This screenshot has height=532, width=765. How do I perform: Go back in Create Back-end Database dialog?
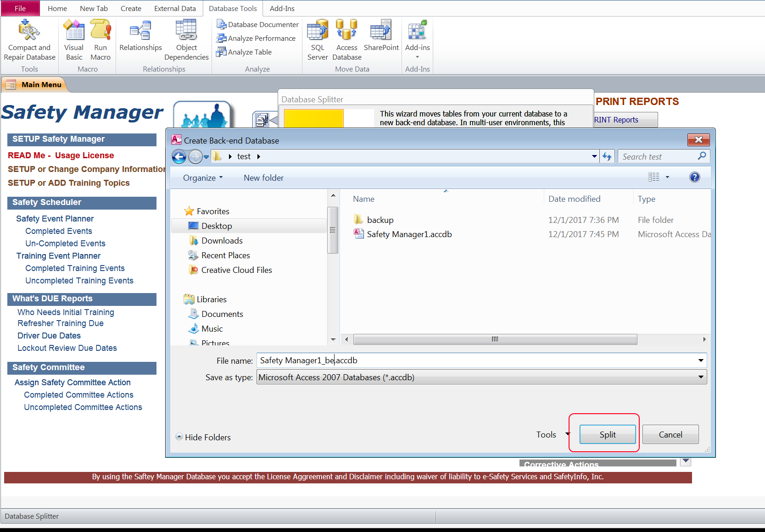179,157
